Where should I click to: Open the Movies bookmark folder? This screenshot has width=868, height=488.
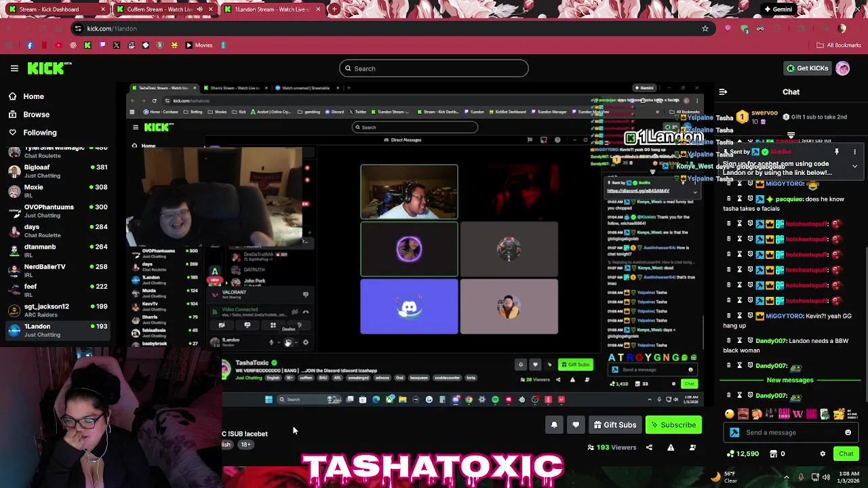[199, 45]
